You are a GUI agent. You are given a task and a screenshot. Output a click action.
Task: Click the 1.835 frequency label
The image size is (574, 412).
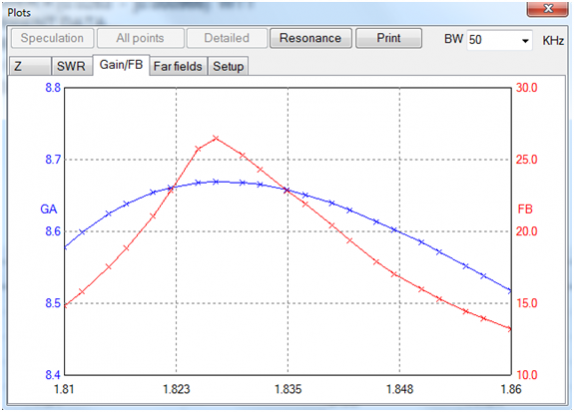pos(288,389)
